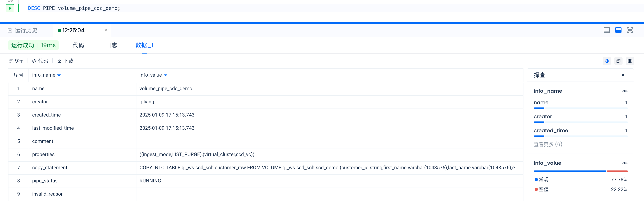Switch to the 代码 tab beside run status
Image resolution: width=644 pixels, height=210 pixels.
coord(78,45)
